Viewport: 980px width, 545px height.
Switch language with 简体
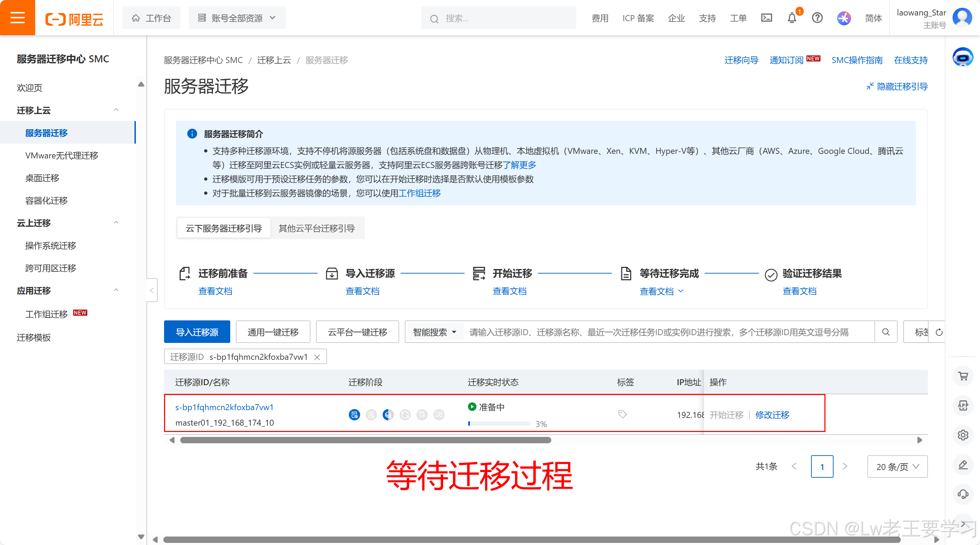[873, 18]
